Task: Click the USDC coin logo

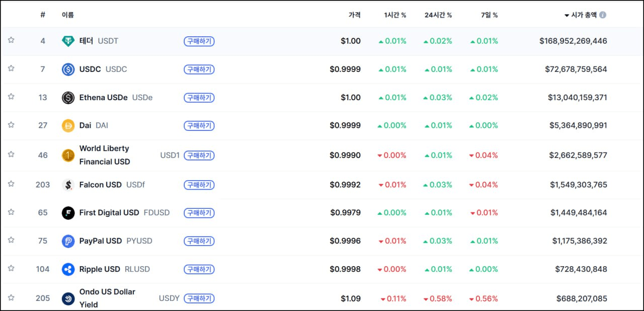Action: [68, 69]
